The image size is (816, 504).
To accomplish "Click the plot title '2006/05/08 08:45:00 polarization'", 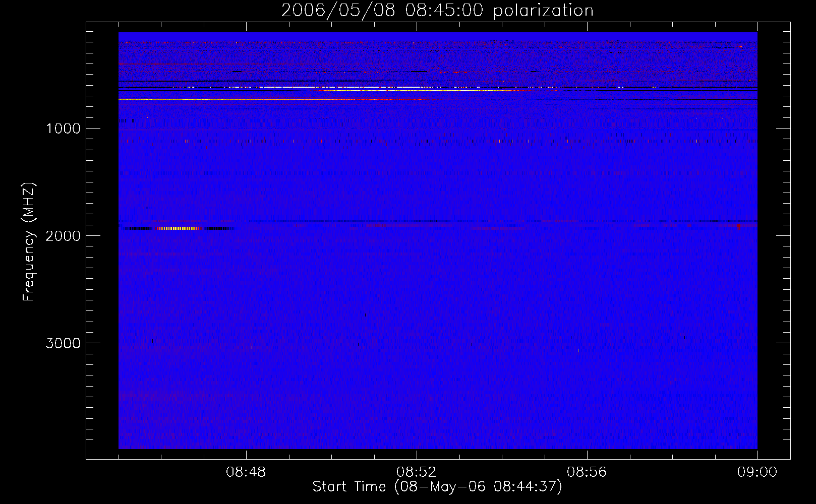I will point(437,11).
